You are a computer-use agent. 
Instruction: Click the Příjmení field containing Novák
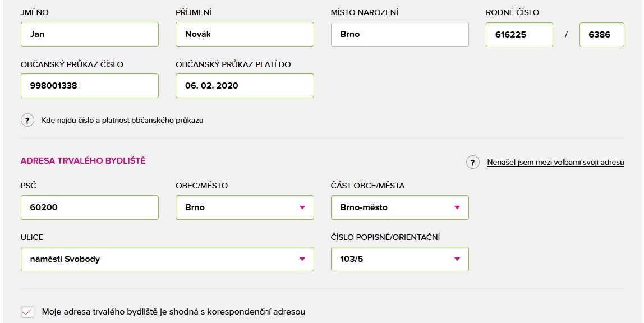tap(245, 34)
